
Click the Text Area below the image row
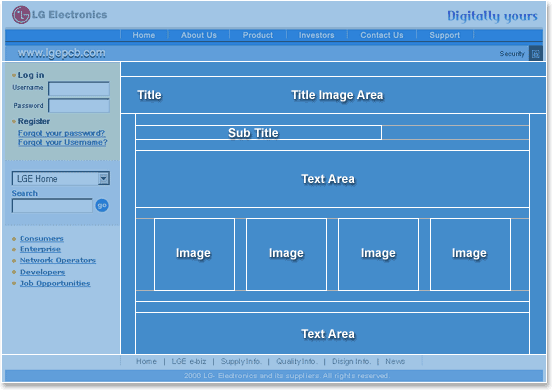point(332,333)
